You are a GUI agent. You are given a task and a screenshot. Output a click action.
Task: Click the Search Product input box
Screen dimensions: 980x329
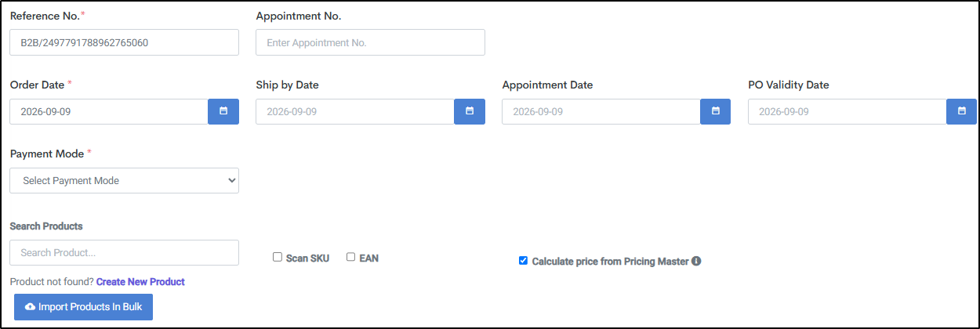click(125, 252)
